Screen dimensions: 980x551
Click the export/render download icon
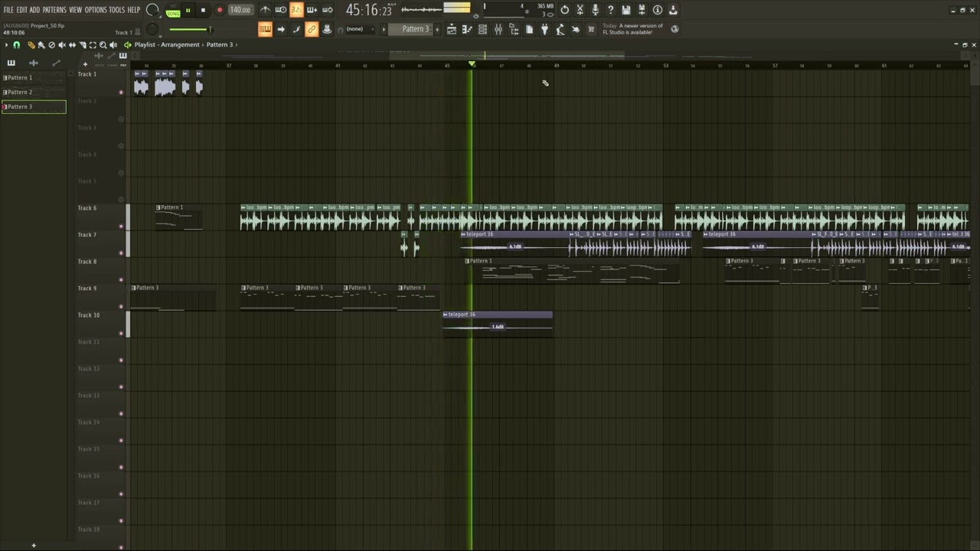tap(673, 10)
